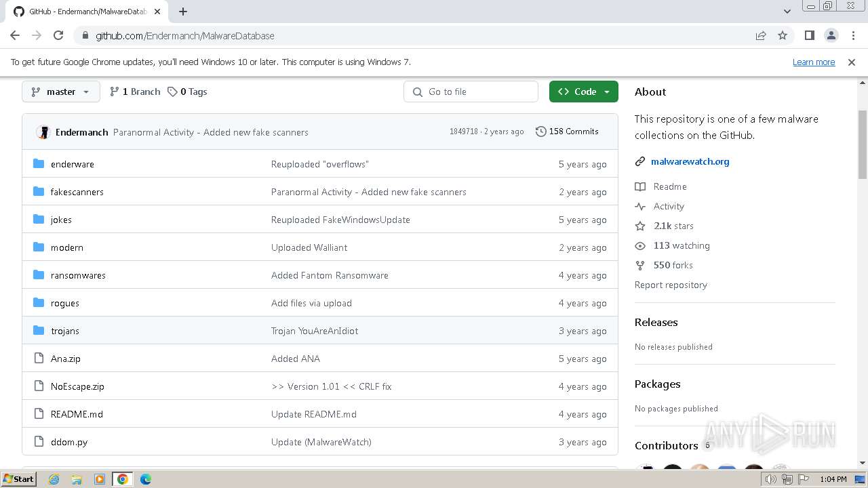
Task: Click the trojans folder icon
Action: [39, 331]
